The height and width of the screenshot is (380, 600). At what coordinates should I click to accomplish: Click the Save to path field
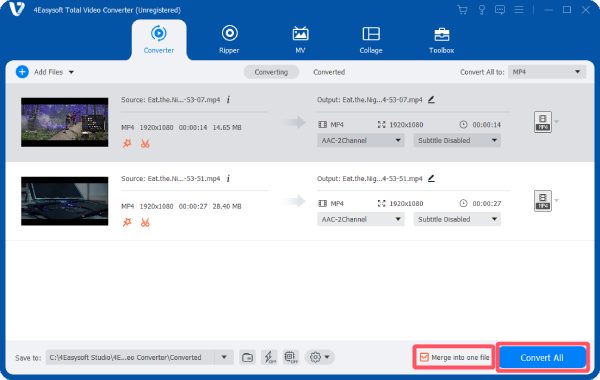(130, 357)
